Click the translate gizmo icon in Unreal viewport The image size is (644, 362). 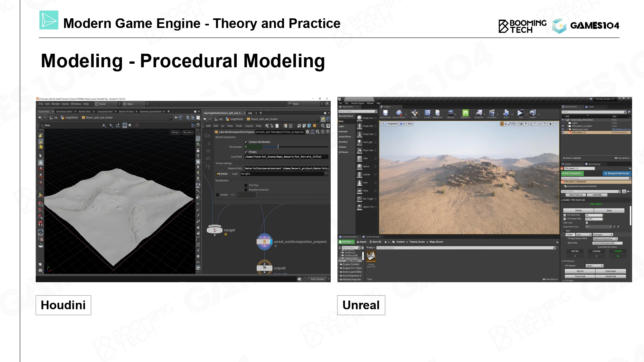(502, 124)
